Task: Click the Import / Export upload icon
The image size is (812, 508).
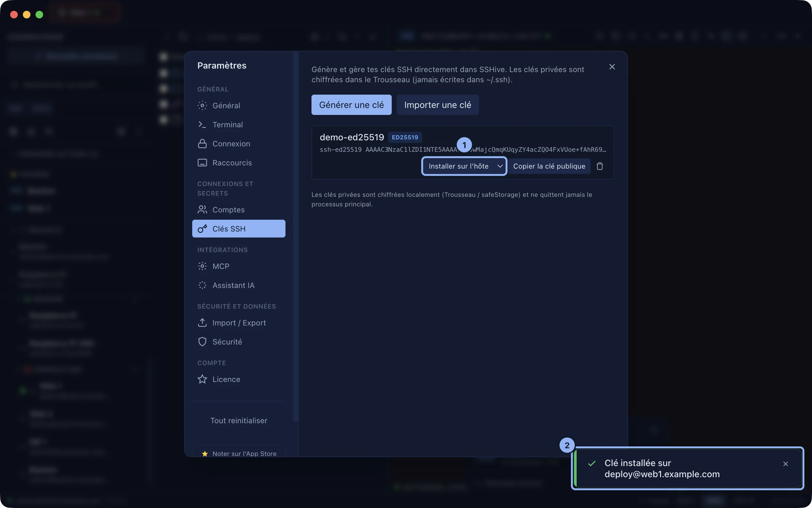Action: point(202,323)
